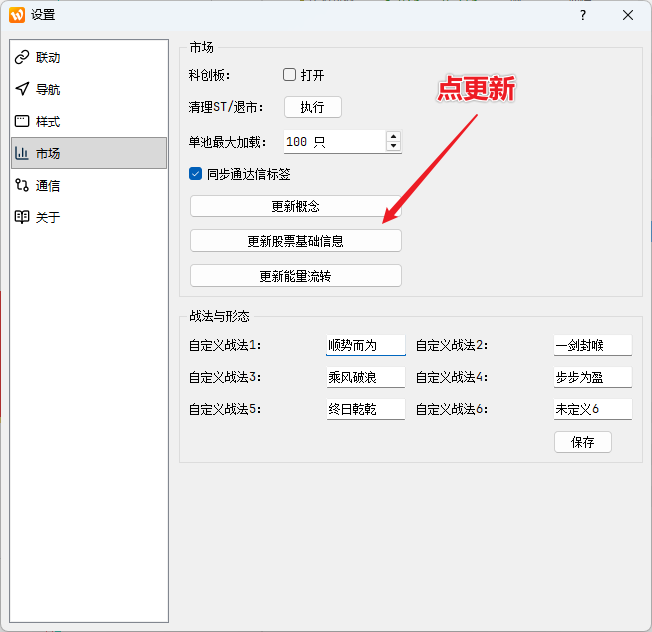
Task: Click the 通信 branch icon in sidebar
Action: (x=22, y=185)
